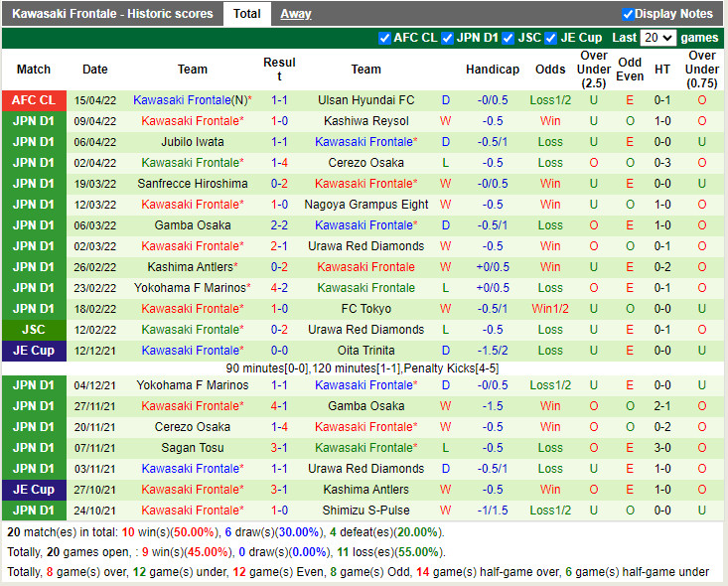Click Kawasaki Frontale - Historic scores title
The image size is (728, 586).
point(112,14)
